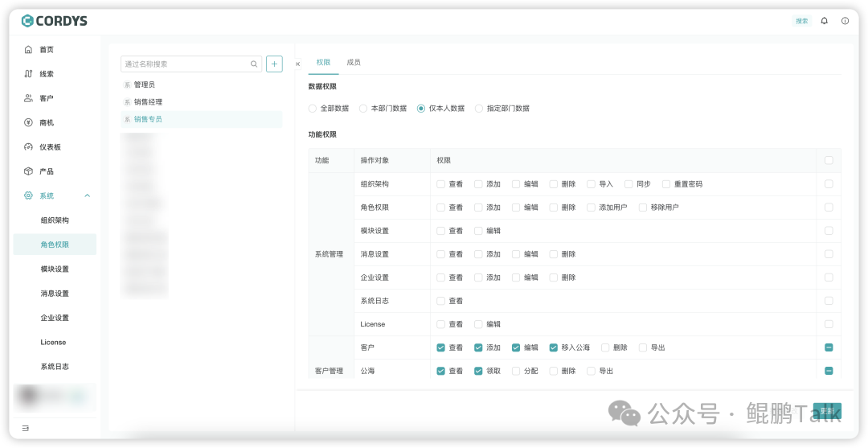Check 导入 for 组织架构
The height and width of the screenshot is (448, 868).
[x=592, y=184]
